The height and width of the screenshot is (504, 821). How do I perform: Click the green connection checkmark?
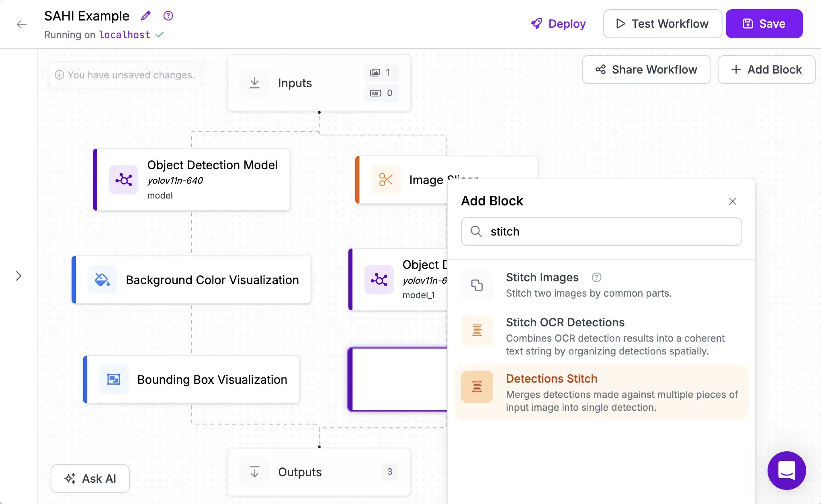160,35
